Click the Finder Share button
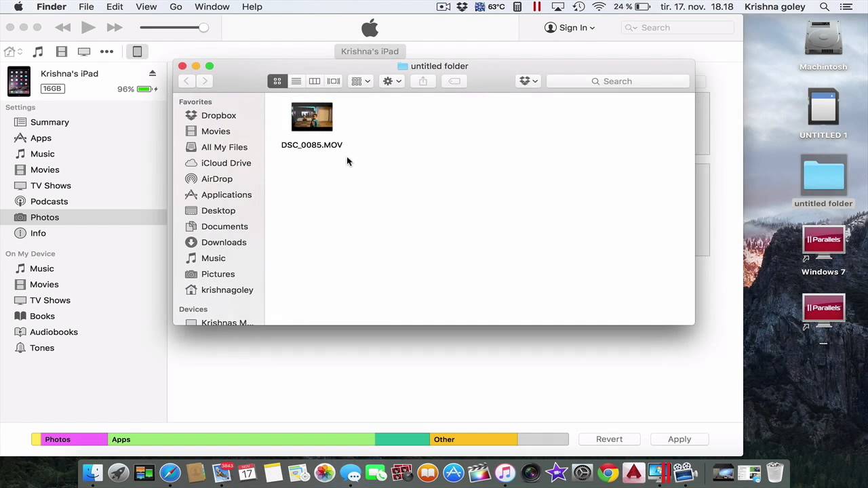Screen dimensions: 868x488 click(x=423, y=81)
